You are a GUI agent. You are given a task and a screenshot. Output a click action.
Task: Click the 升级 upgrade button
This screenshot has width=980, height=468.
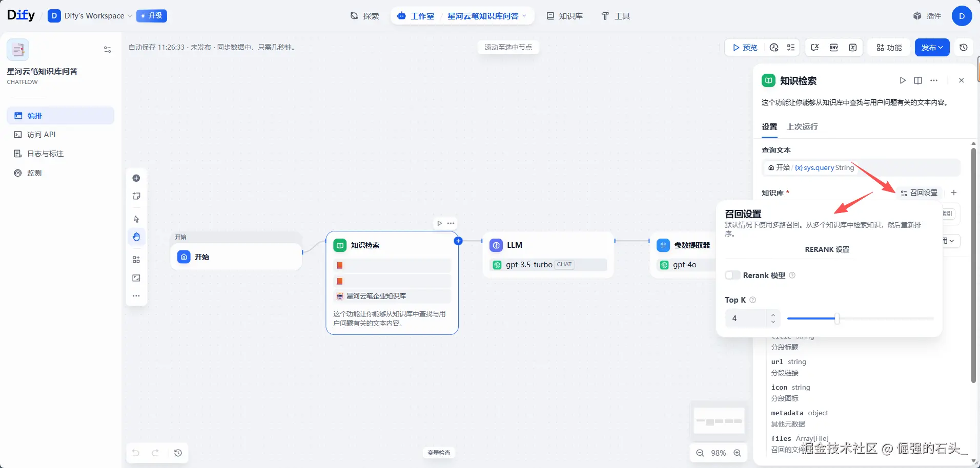(152, 16)
